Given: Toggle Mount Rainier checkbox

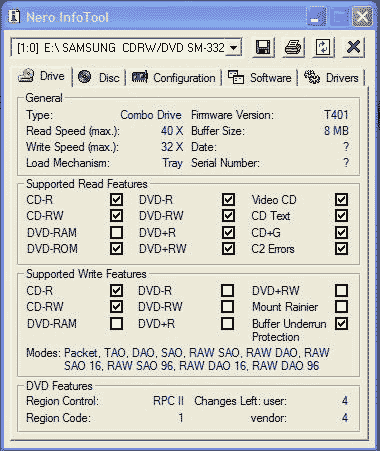Looking at the screenshot, I should [x=342, y=306].
